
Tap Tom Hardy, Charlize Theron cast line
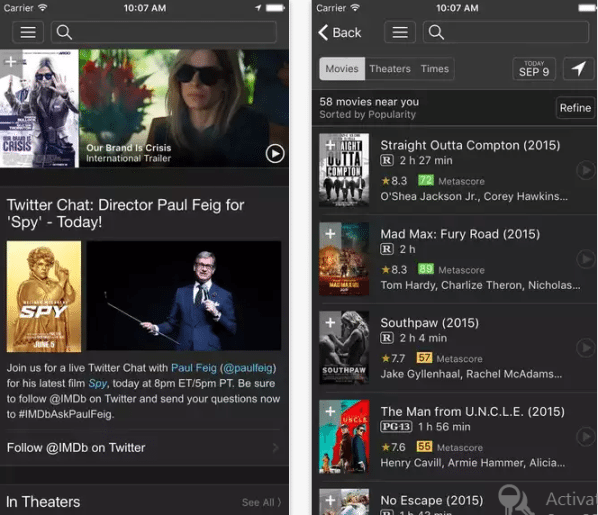(481, 285)
